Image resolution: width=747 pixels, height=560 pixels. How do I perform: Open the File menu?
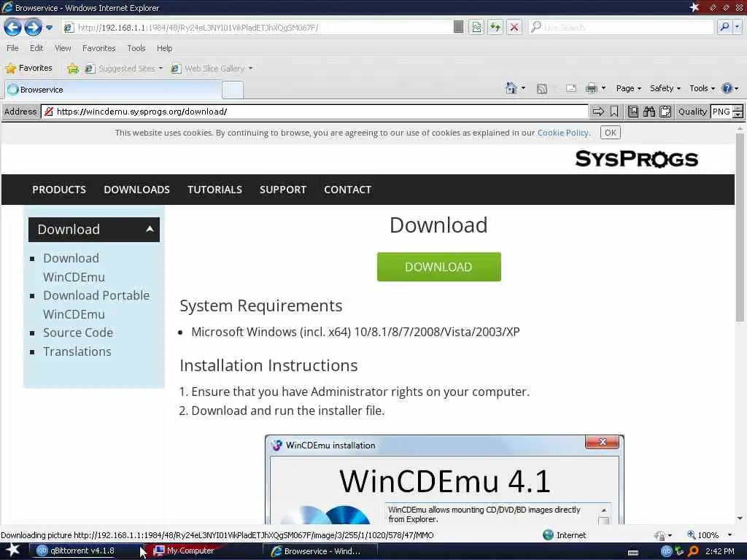tap(12, 48)
